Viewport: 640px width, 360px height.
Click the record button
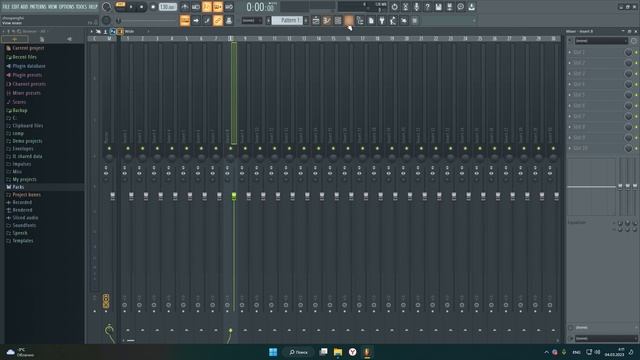(x=153, y=7)
